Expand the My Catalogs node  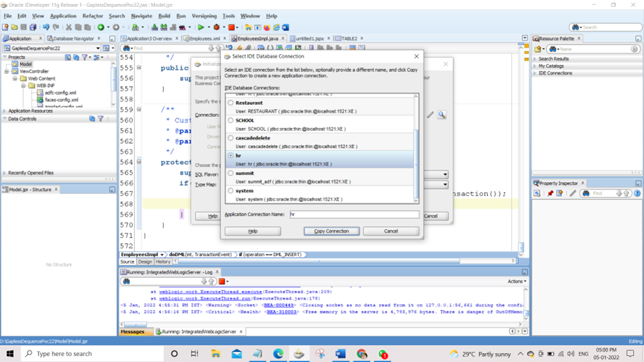(x=535, y=66)
